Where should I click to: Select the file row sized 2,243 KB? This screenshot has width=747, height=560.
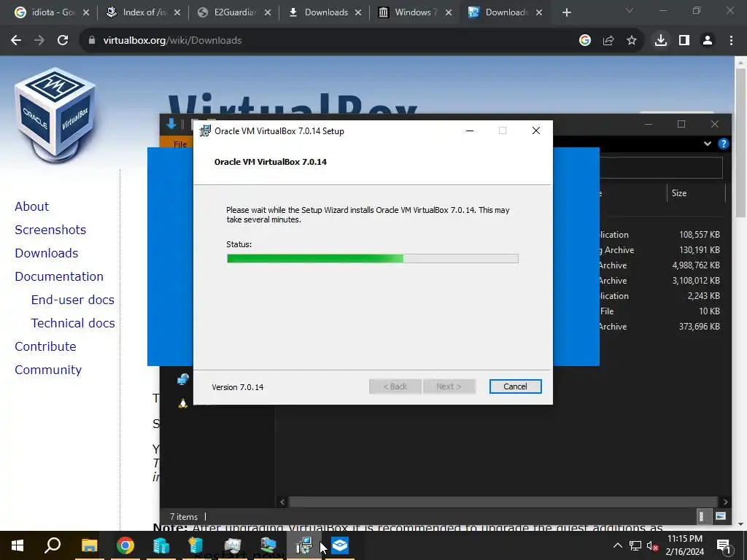[x=662, y=296]
